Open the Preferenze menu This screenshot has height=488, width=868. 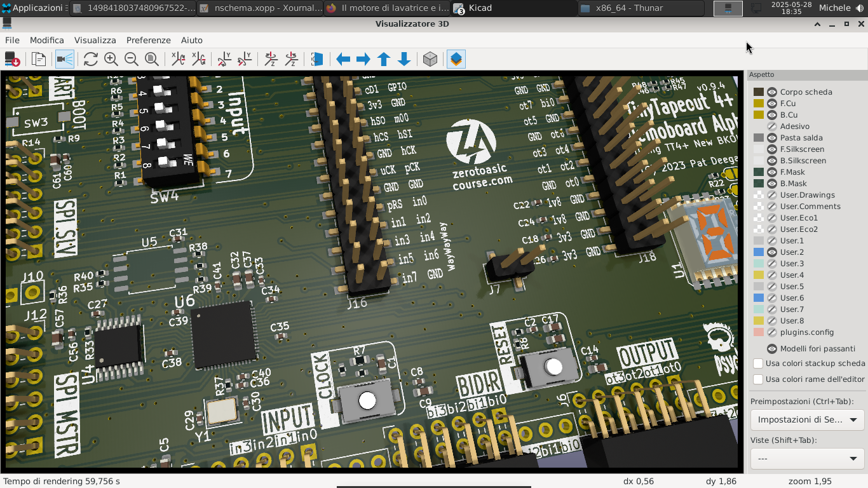148,40
